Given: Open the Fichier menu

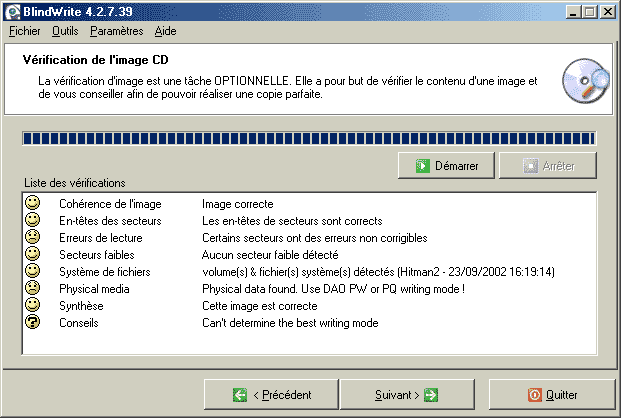Looking at the screenshot, I should click(25, 31).
